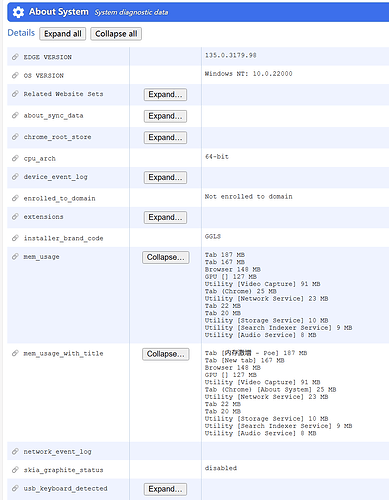Click the mem_usage_with_title label
The image size is (389, 500).
point(63,353)
